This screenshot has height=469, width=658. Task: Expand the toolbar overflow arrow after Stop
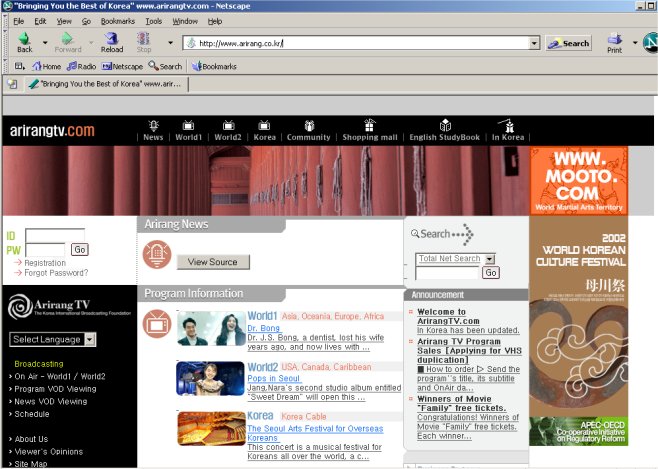(x=170, y=42)
